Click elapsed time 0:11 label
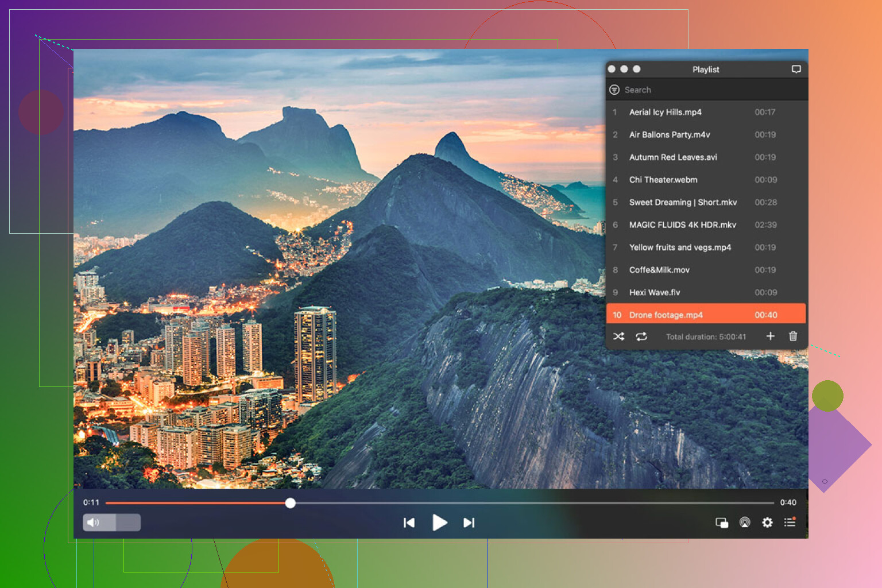882x588 pixels. click(91, 502)
